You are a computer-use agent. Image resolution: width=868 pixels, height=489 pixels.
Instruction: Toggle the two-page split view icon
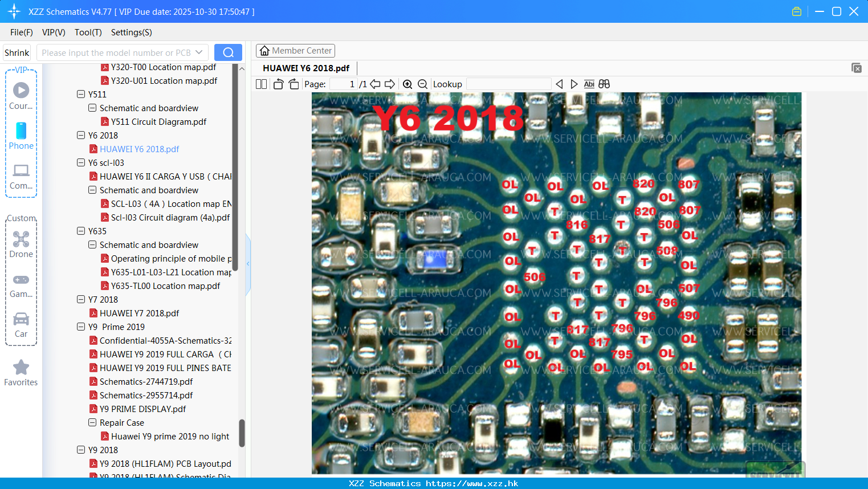pyautogui.click(x=261, y=84)
